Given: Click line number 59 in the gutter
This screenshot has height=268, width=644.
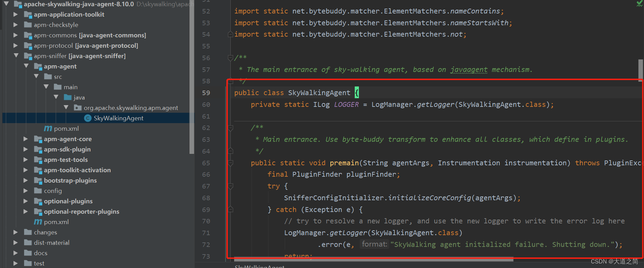Looking at the screenshot, I should click(206, 93).
